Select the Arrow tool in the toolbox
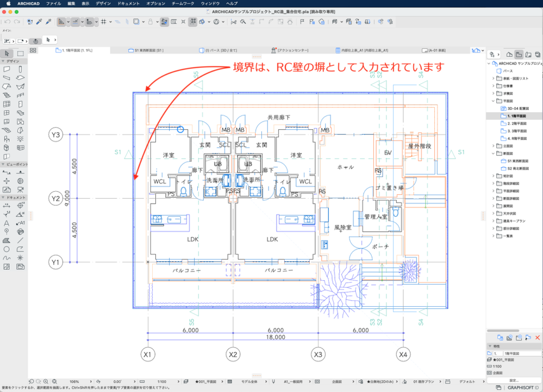Viewport: 543px width, 392px height. (x=7, y=53)
